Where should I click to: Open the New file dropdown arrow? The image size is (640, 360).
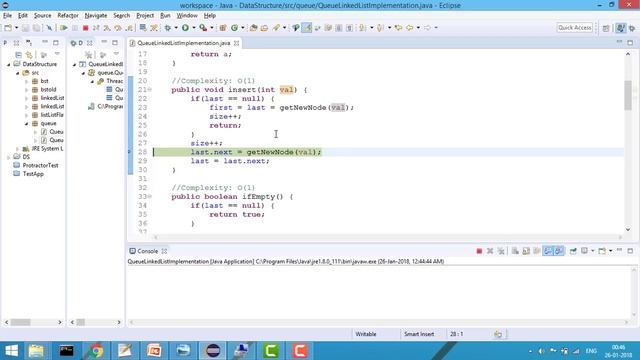click(x=16, y=28)
